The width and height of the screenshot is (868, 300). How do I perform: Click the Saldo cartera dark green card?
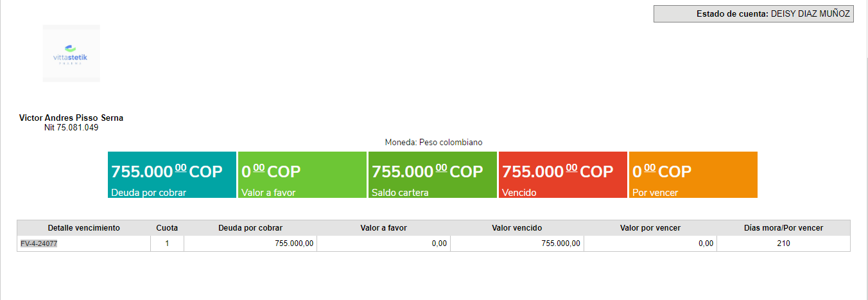433,175
